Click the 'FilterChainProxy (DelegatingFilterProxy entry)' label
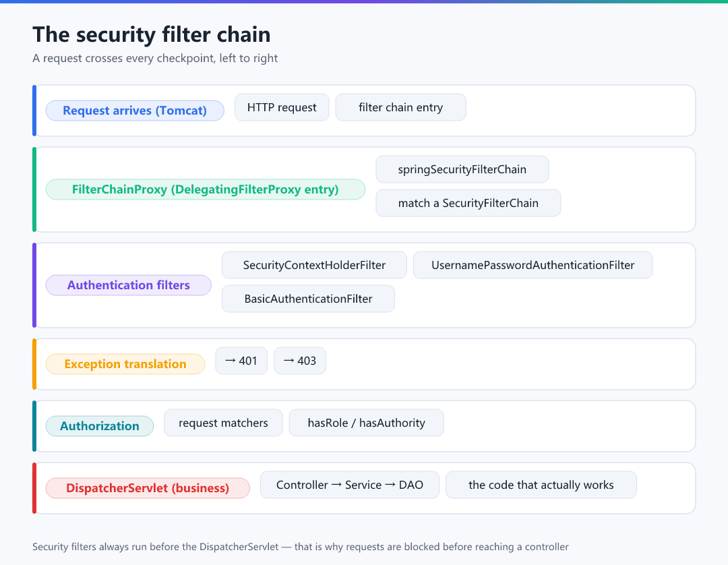The width and height of the screenshot is (728, 565). (x=205, y=189)
